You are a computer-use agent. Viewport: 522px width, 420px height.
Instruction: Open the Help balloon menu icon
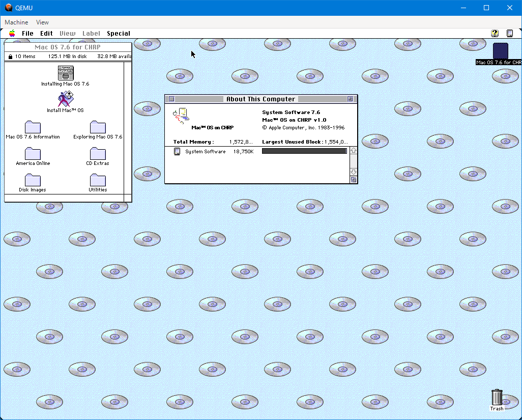coord(495,34)
